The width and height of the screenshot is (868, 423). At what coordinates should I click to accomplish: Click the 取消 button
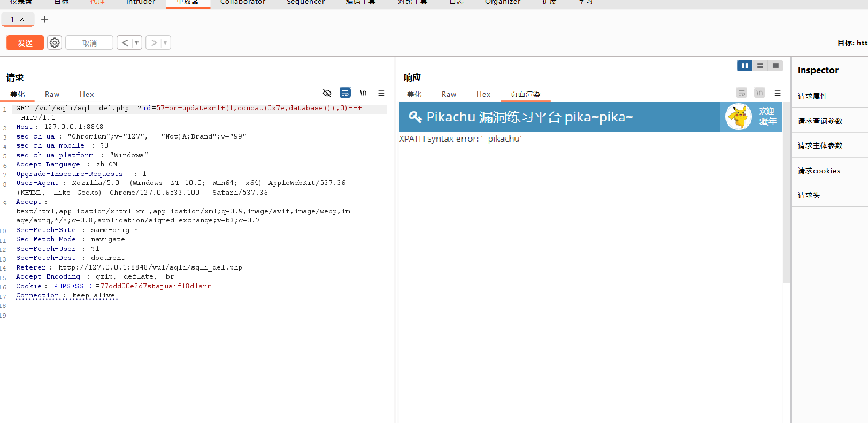(x=89, y=43)
